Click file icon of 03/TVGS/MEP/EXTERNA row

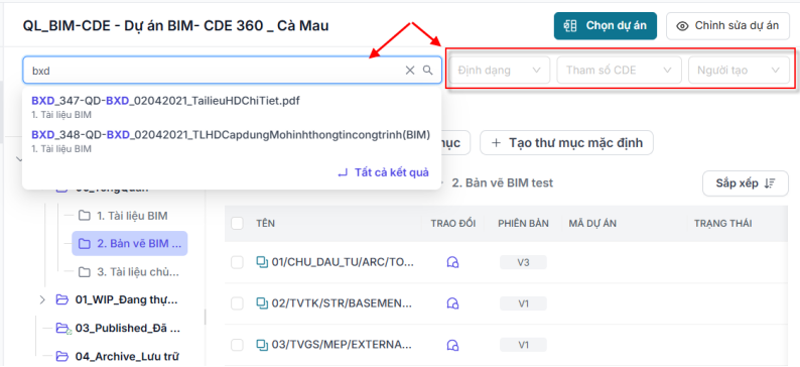[262, 345]
